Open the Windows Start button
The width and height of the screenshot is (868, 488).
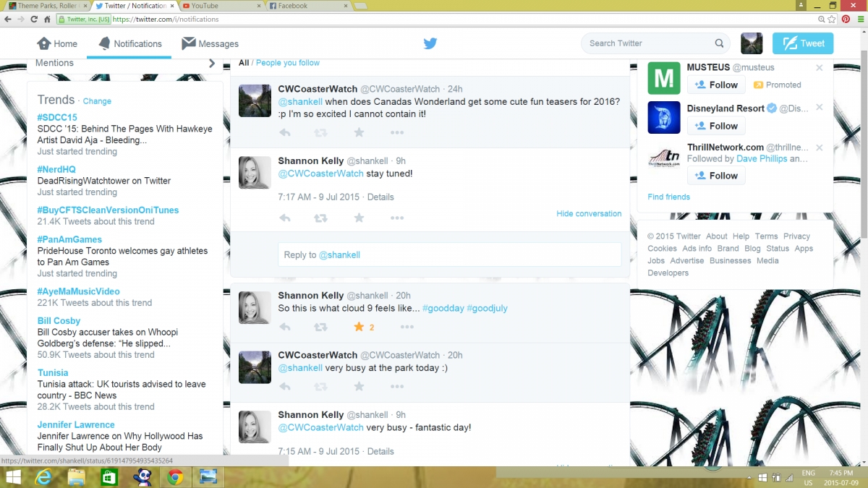tap(13, 476)
